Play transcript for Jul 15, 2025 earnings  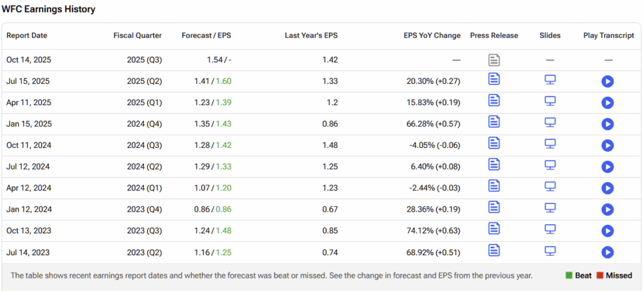point(608,81)
